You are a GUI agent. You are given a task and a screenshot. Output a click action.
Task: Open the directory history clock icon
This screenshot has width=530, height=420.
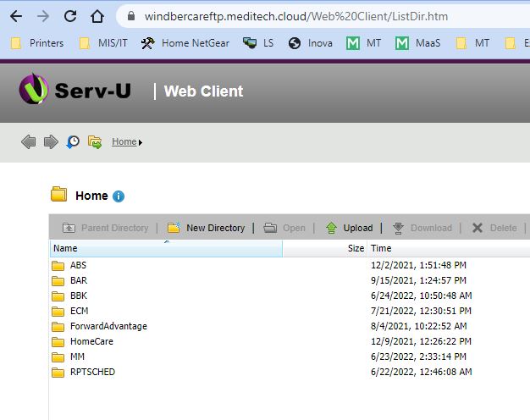tap(73, 141)
